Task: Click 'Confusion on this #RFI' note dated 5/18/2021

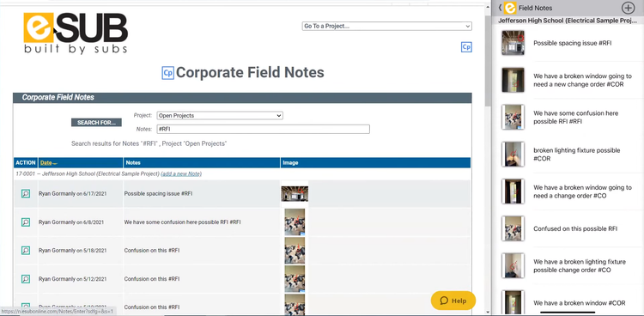Action: (151, 250)
